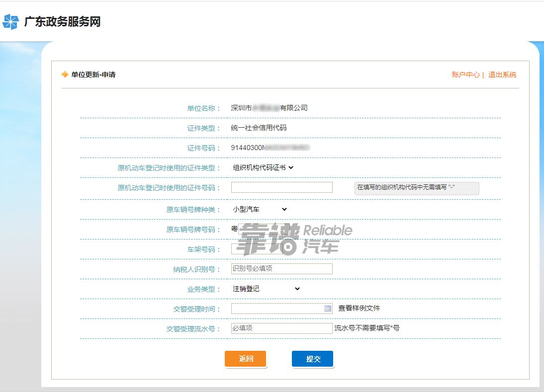Click the organization code hint message box
Screen dimensions: 544x392
point(416,189)
